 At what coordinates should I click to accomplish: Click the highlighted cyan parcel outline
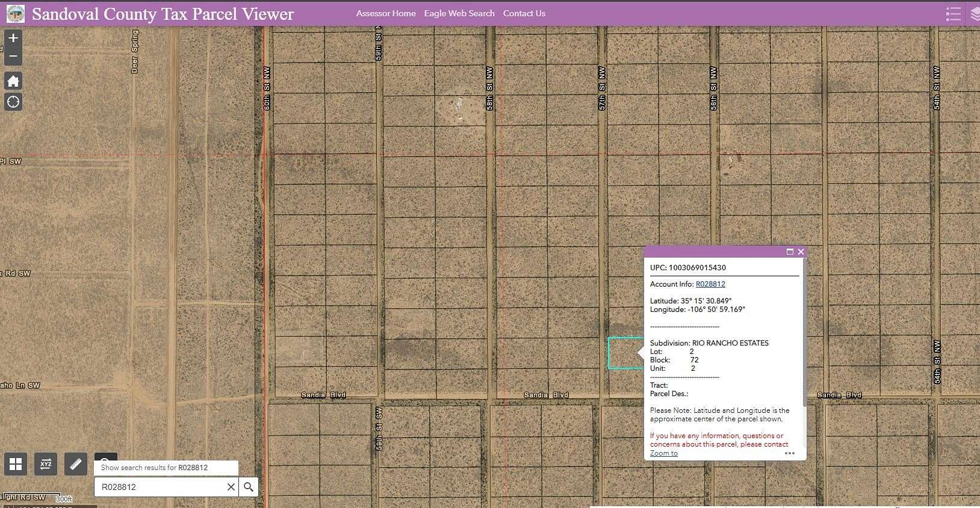click(x=625, y=353)
